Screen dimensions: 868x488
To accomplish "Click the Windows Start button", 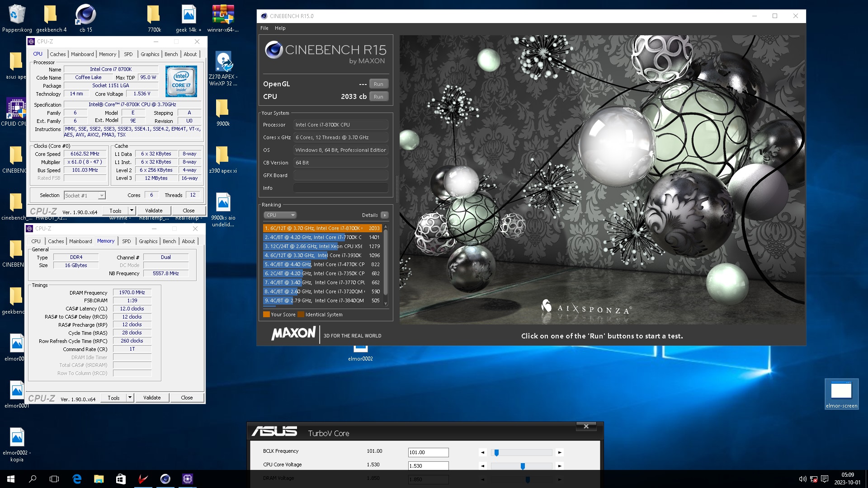I will (11, 479).
